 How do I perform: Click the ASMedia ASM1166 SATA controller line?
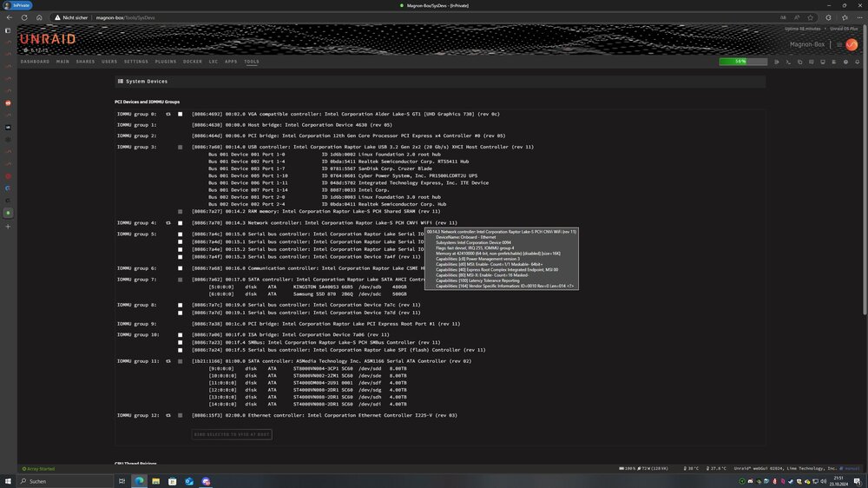[x=331, y=361]
